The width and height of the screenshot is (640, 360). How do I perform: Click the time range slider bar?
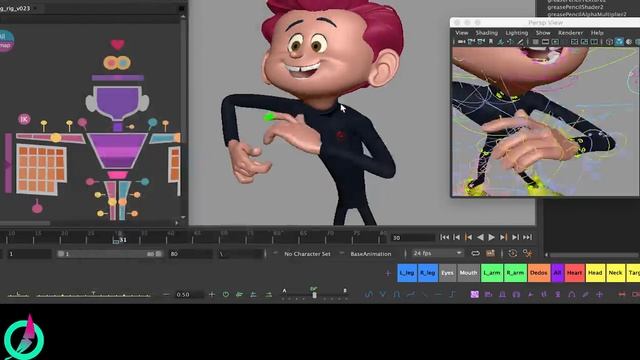tap(109, 254)
